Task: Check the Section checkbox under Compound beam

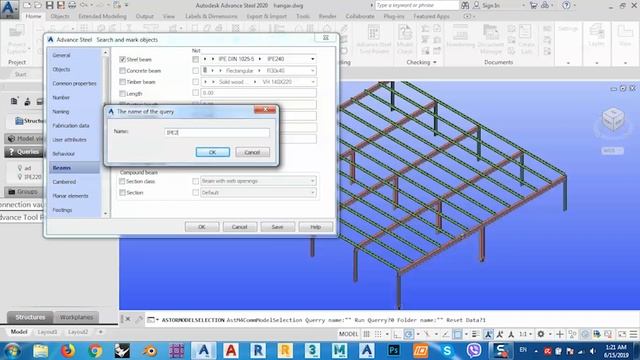Action: tap(122, 192)
